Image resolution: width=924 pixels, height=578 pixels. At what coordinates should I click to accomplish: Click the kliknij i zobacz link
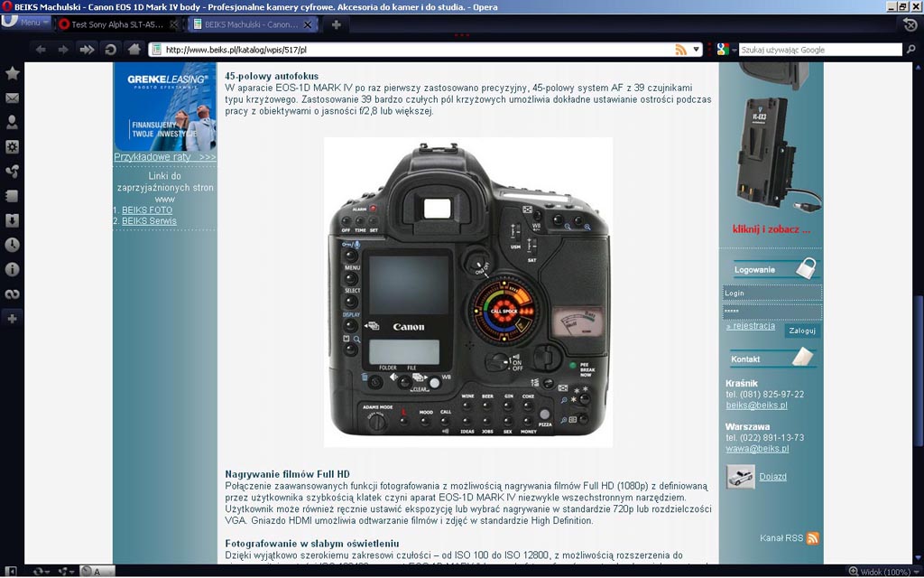[x=772, y=229]
